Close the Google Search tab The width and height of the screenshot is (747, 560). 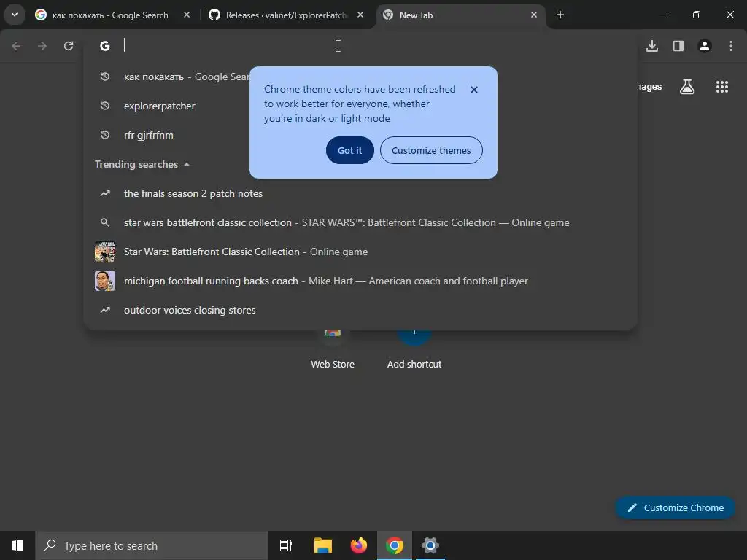(187, 15)
